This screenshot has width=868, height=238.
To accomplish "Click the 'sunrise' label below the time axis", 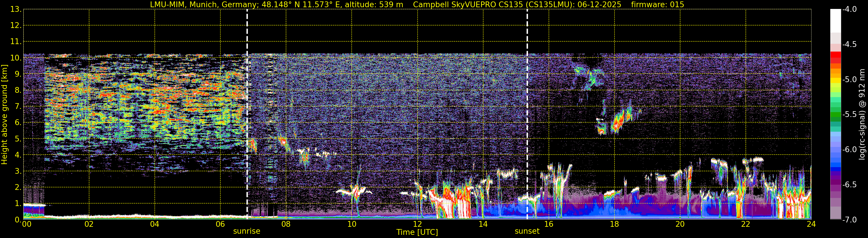I will [x=247, y=231].
